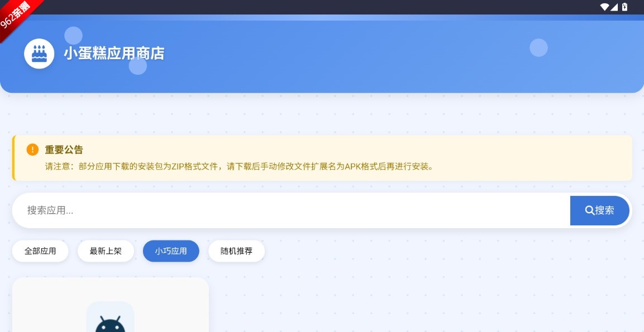Click the bubble at header's right side
644x332 pixels.
click(x=538, y=47)
